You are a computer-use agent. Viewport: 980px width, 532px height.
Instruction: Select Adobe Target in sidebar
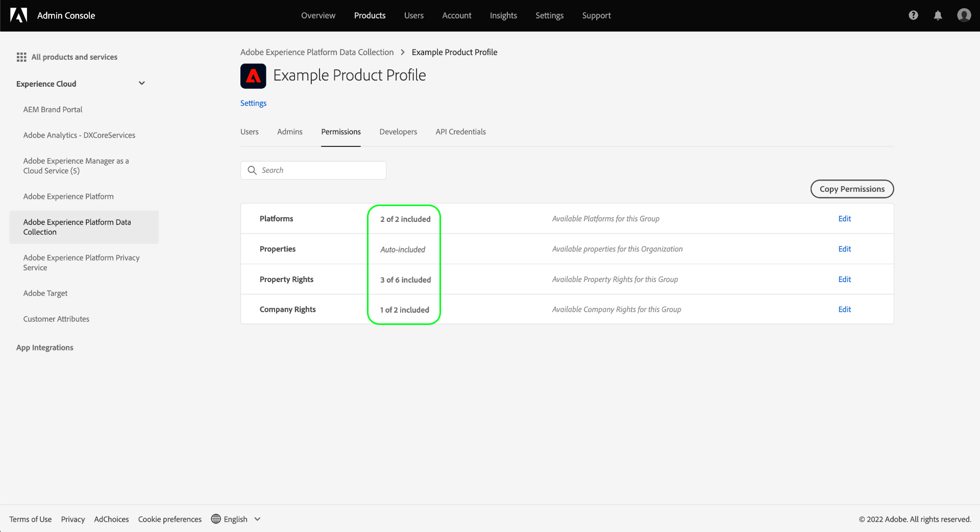tap(45, 293)
